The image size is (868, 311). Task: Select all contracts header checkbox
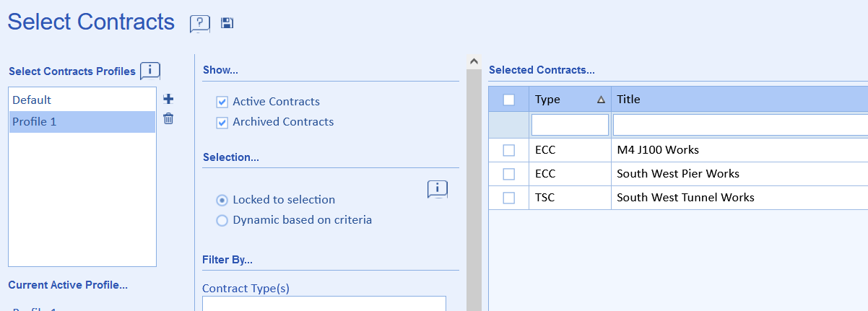pos(509,100)
